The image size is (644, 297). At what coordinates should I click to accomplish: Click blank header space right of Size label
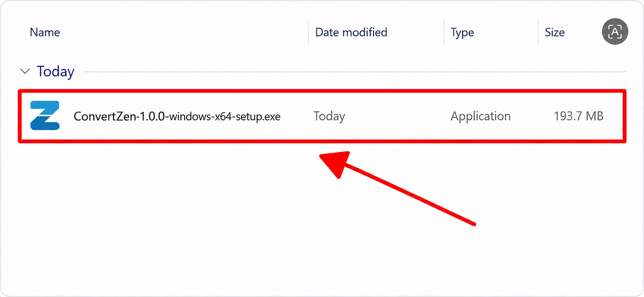(x=583, y=32)
